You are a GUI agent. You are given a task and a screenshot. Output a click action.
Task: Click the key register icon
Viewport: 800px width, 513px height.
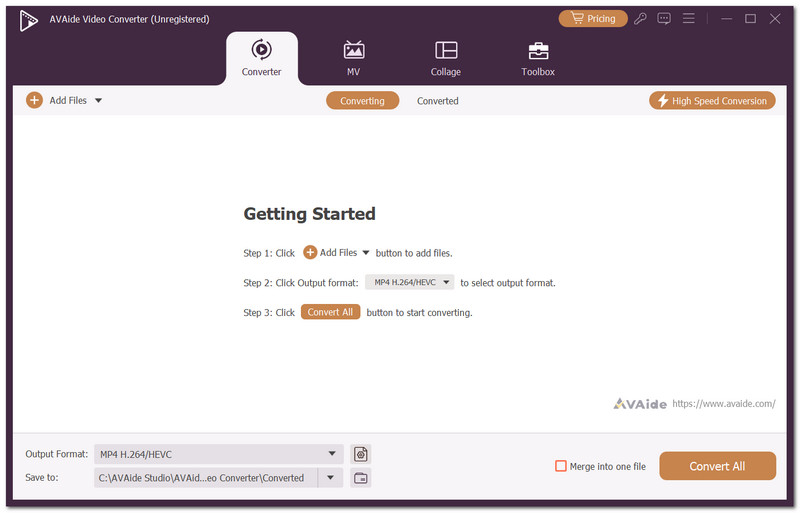[640, 19]
